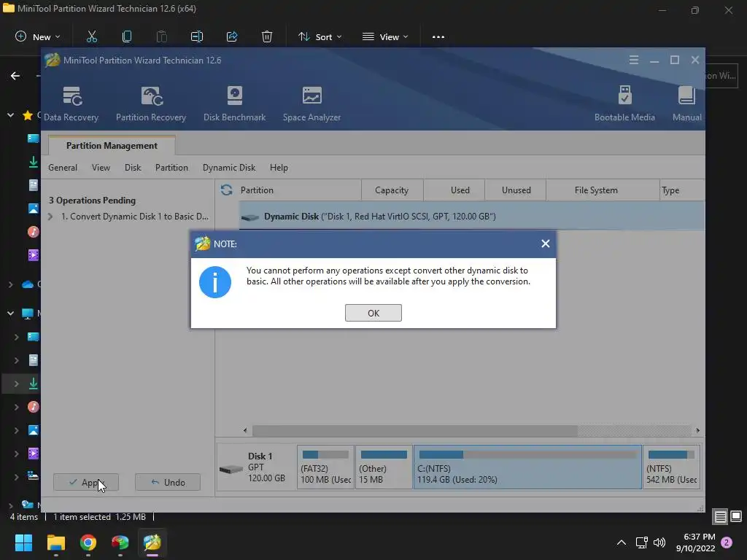Open the View menu in MiniTool
This screenshot has height=560, width=747.
pos(101,168)
